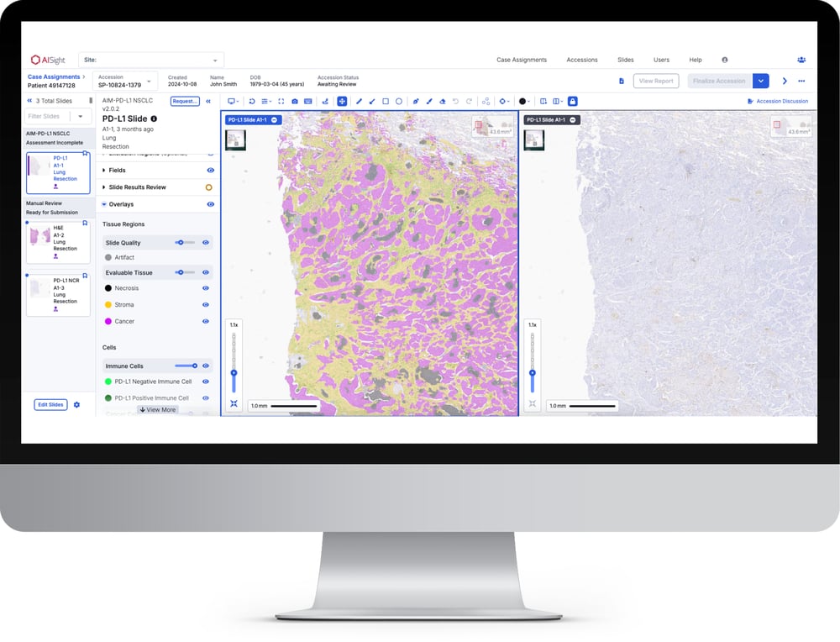Select the circle annotation tool
840x642 pixels.
(399, 102)
